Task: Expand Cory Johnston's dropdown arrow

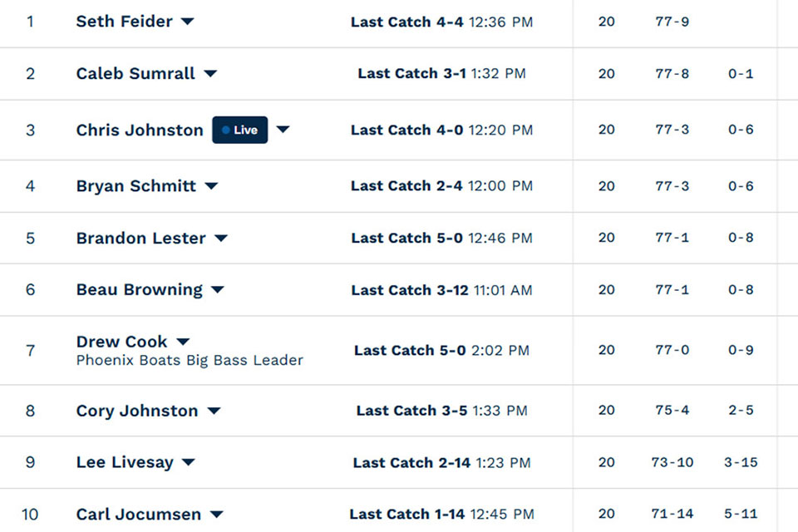Action: 214,411
